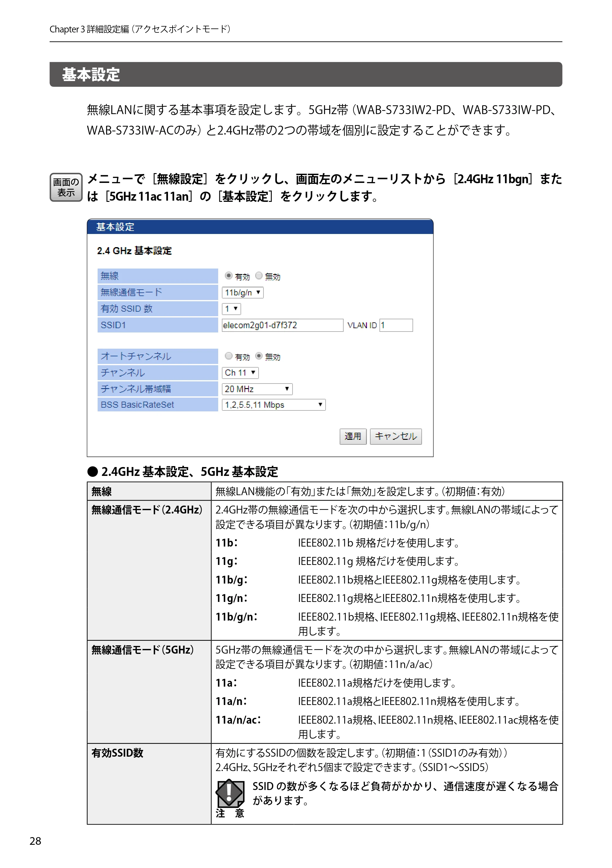This screenshot has height=868, width=612.
Task: Select 有効 radio for 無線
Action: 229,276
